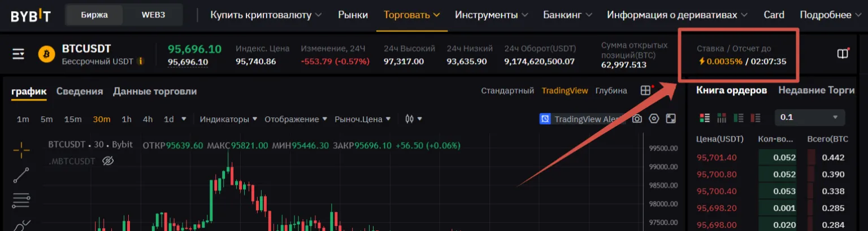
Task: Open the Рынки menu item
Action: 353,15
